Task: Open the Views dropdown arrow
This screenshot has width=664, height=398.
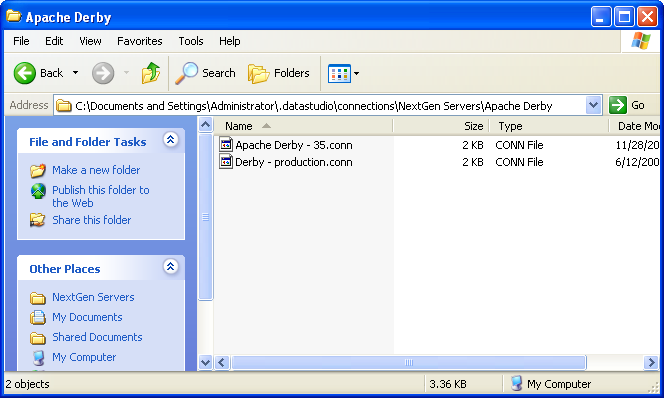Action: pos(357,73)
